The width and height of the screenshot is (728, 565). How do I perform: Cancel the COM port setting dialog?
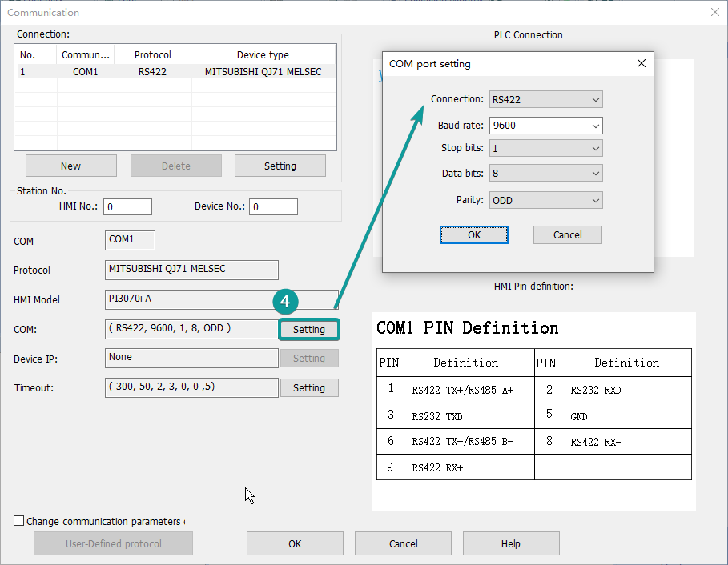pos(567,234)
